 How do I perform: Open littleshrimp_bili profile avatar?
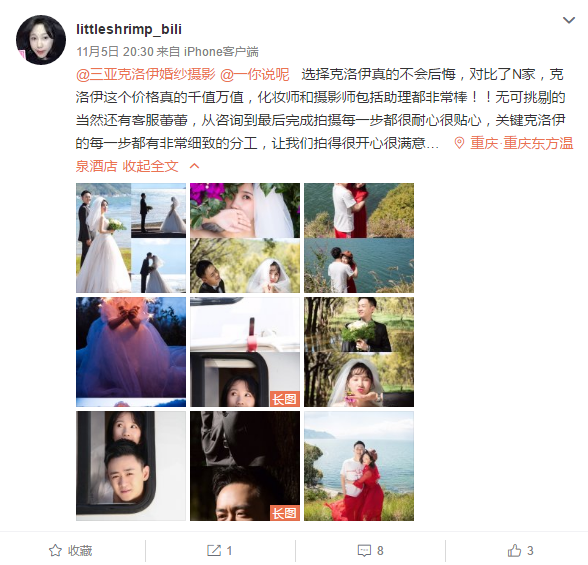41,40
